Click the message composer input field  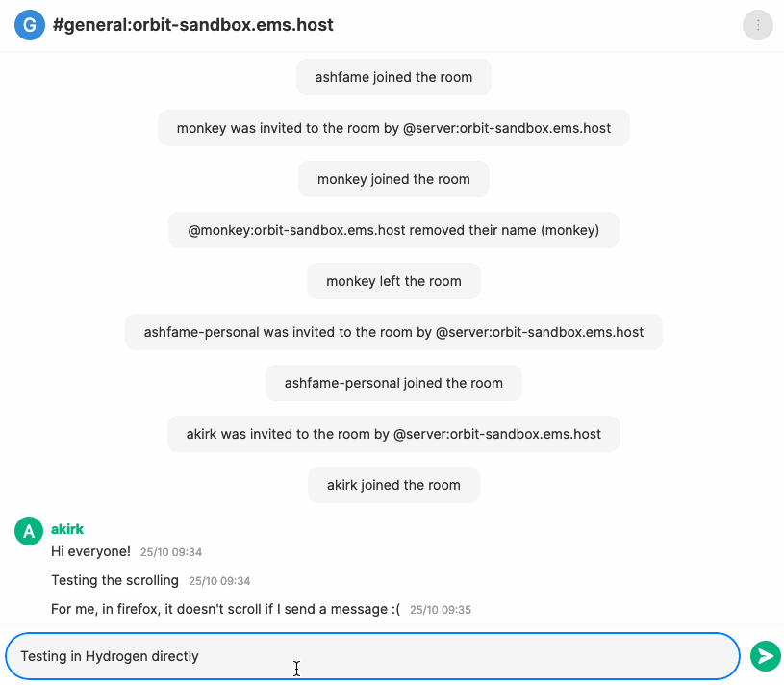tap(375, 655)
